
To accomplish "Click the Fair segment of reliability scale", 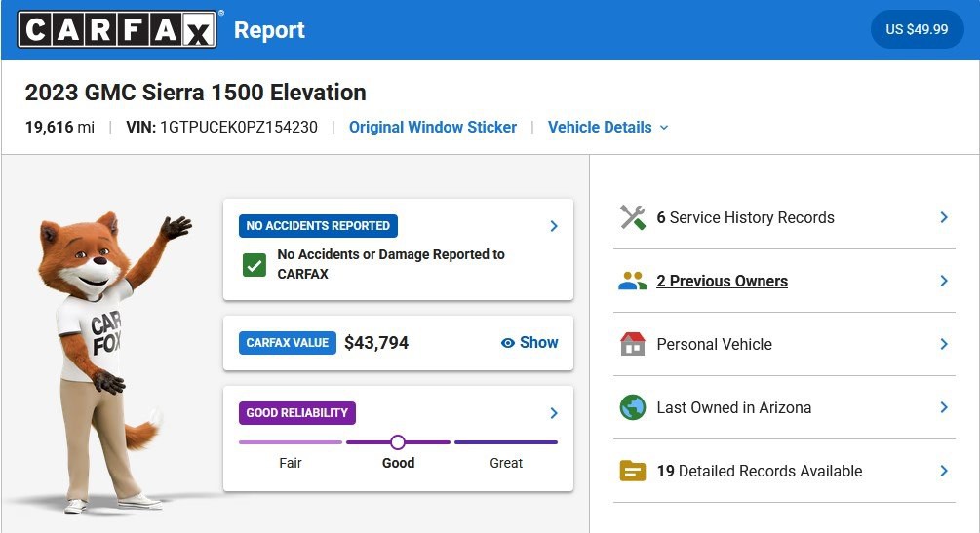I will (x=291, y=442).
